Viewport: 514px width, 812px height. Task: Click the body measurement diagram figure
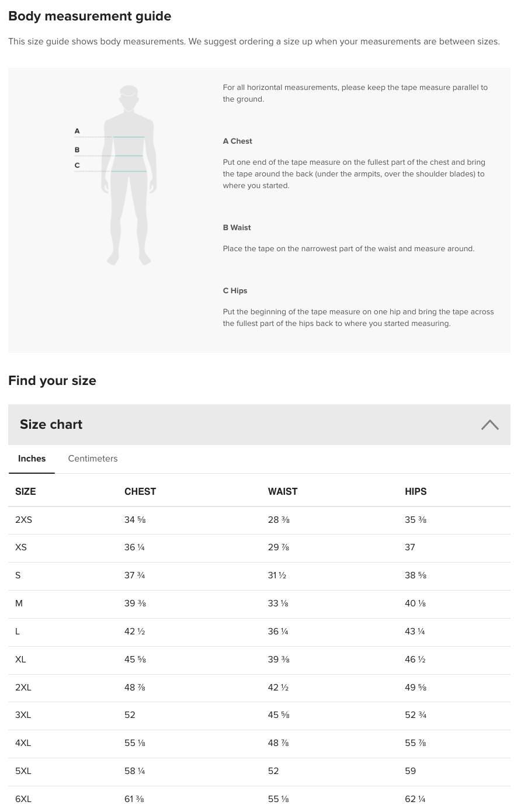(x=128, y=175)
